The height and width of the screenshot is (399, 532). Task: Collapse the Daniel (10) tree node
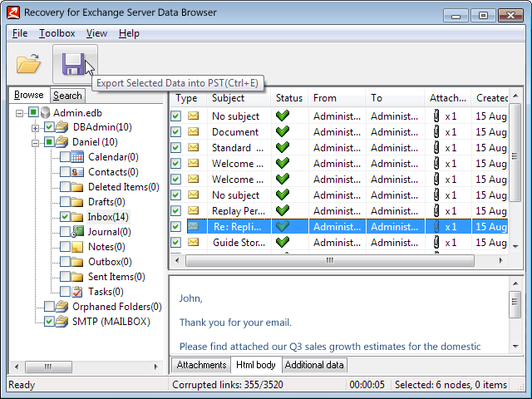pyautogui.click(x=35, y=143)
